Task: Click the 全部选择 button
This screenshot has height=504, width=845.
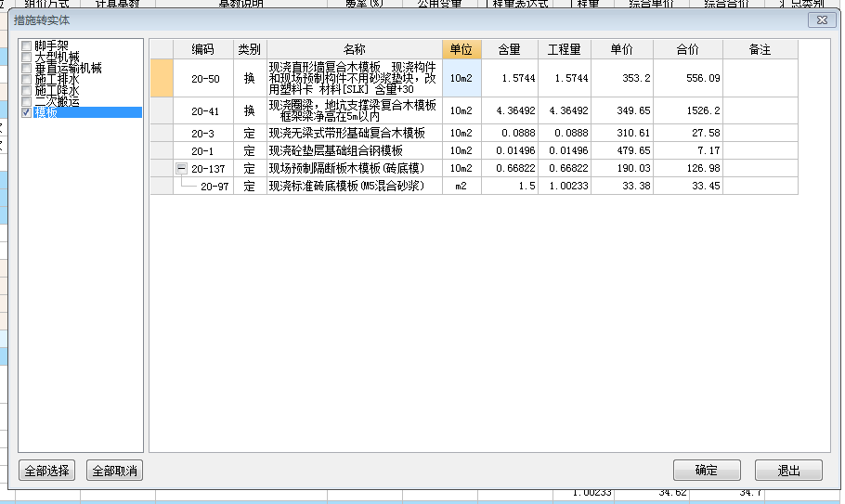Action: [46, 471]
